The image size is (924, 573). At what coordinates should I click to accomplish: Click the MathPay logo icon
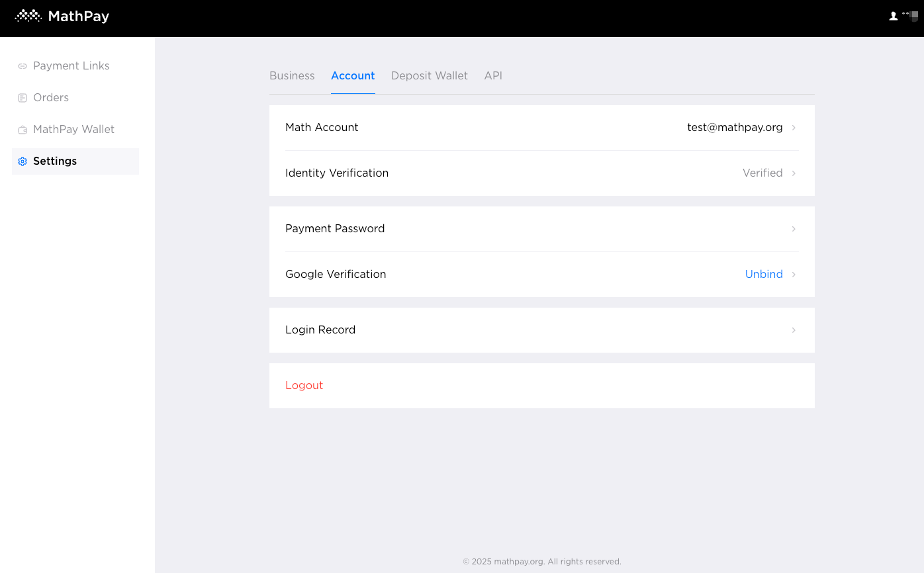tap(28, 16)
